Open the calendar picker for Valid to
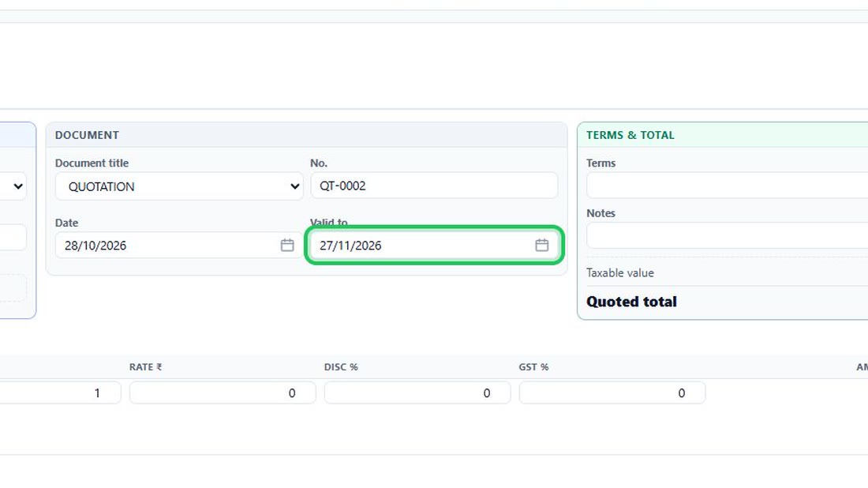 coord(542,246)
